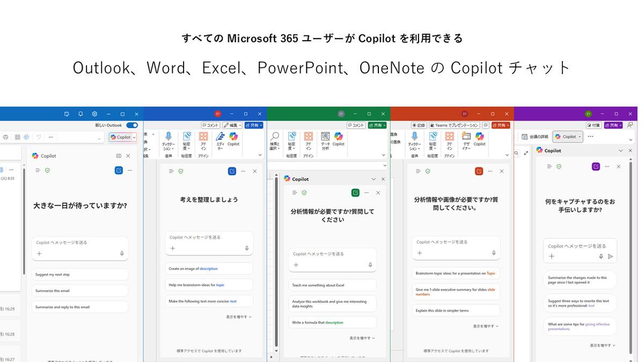Open the chat list menu in OneNote's Copilot pane
Viewport: 644px width, 362px height.
click(x=549, y=167)
